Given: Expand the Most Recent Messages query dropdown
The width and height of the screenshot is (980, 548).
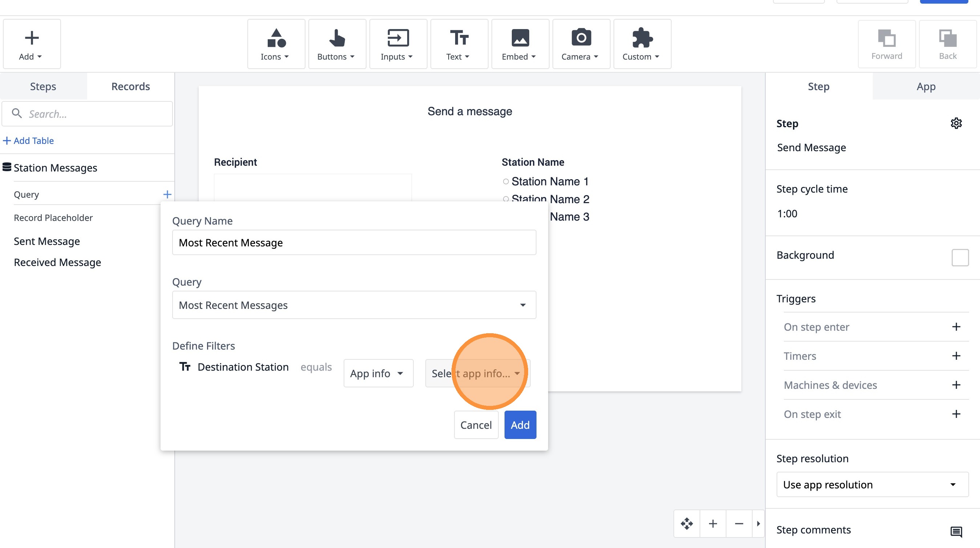Looking at the screenshot, I should click(x=354, y=305).
